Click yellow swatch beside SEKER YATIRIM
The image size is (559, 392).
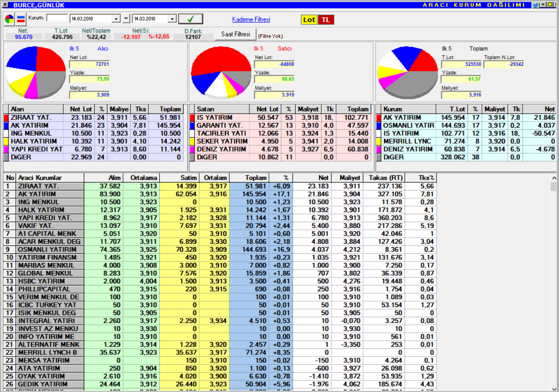pos(192,141)
